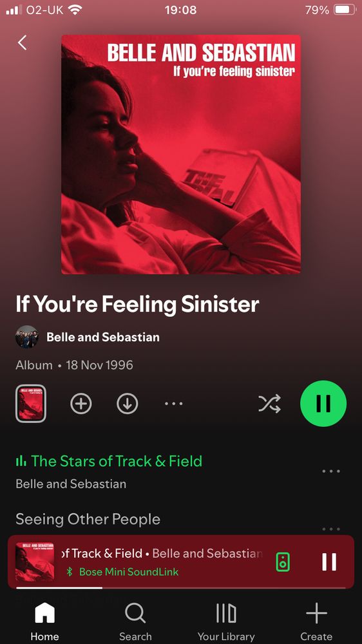Screen dimensions: 362x644
Task: Add album to library with plus icon
Action: 81,404
